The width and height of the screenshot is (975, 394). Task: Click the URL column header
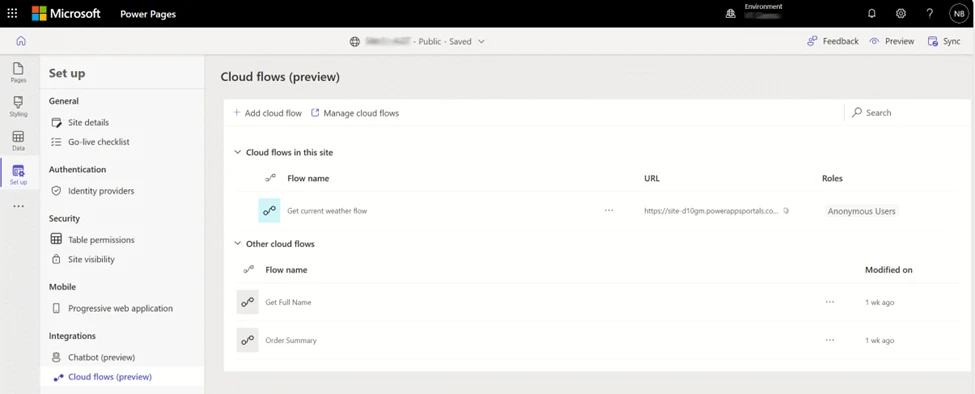click(652, 178)
